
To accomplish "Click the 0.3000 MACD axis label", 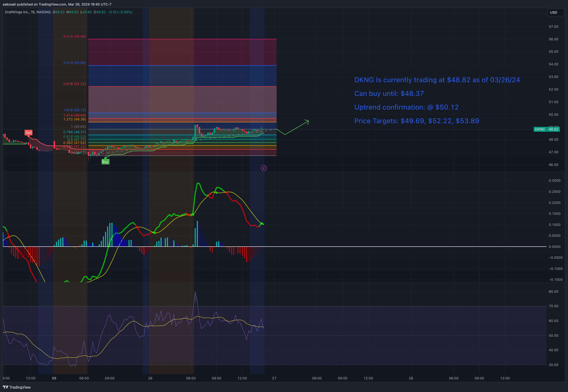I will pyautogui.click(x=555, y=181).
